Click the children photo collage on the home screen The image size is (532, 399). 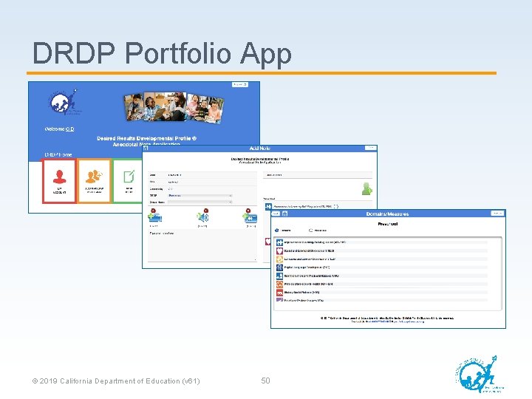click(174, 107)
